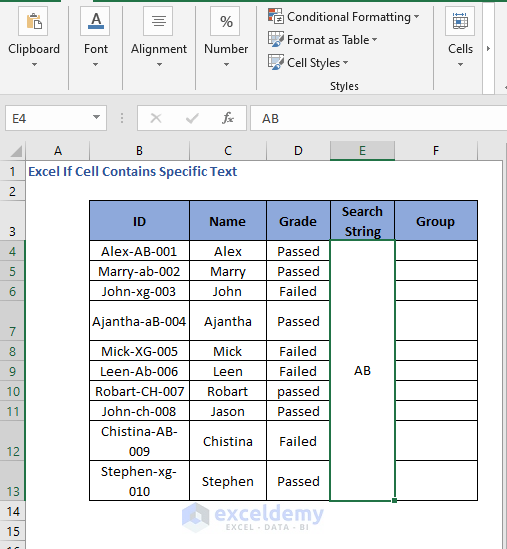Cancel the formula bar entry
This screenshot has height=549, width=507.
pos(156,118)
